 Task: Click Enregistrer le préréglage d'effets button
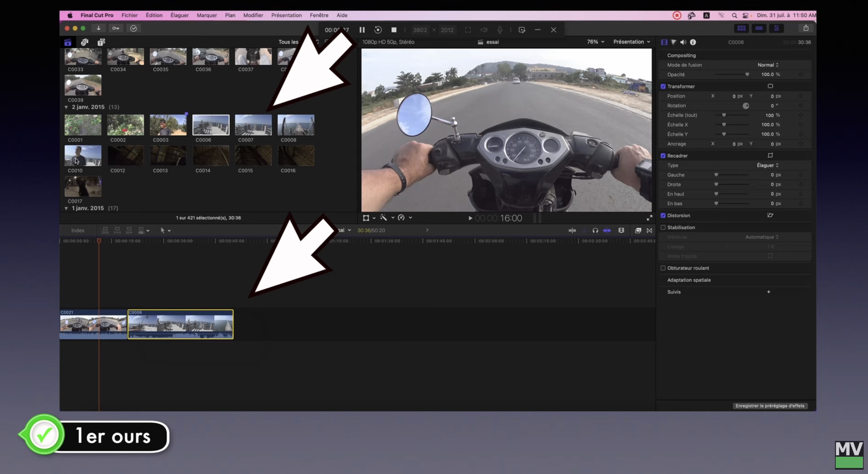[x=770, y=406]
